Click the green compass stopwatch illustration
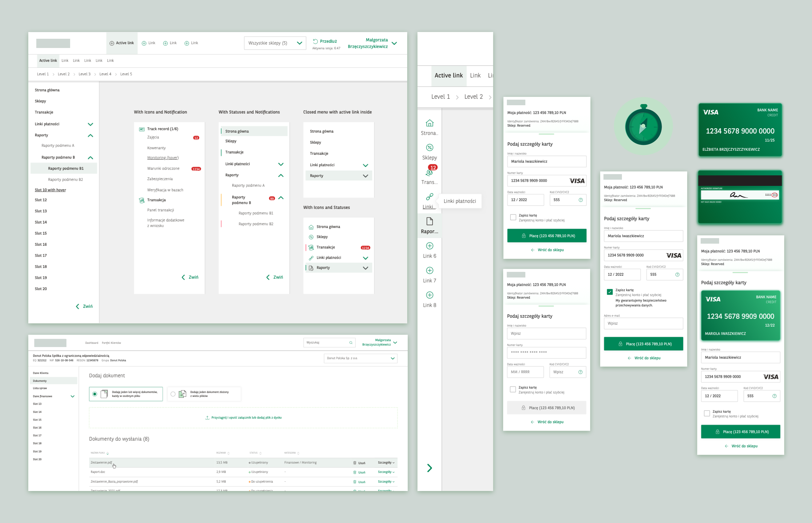The width and height of the screenshot is (812, 523). point(643,126)
